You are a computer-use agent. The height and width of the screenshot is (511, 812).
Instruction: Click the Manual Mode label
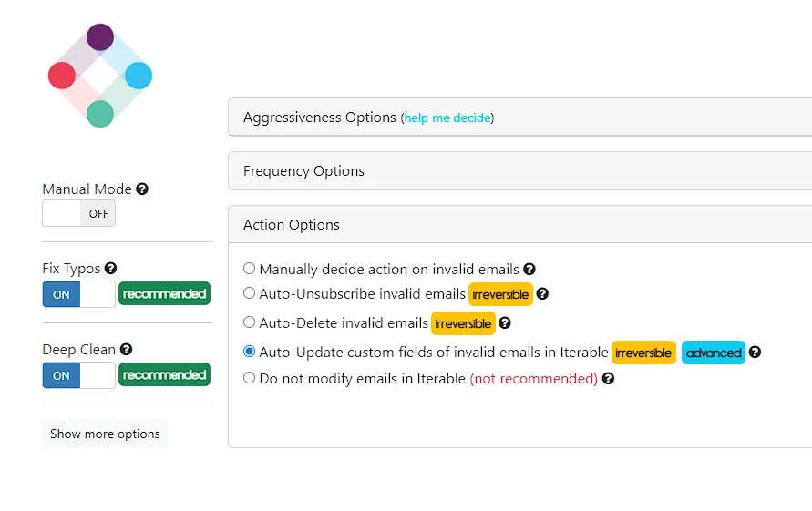(x=87, y=189)
